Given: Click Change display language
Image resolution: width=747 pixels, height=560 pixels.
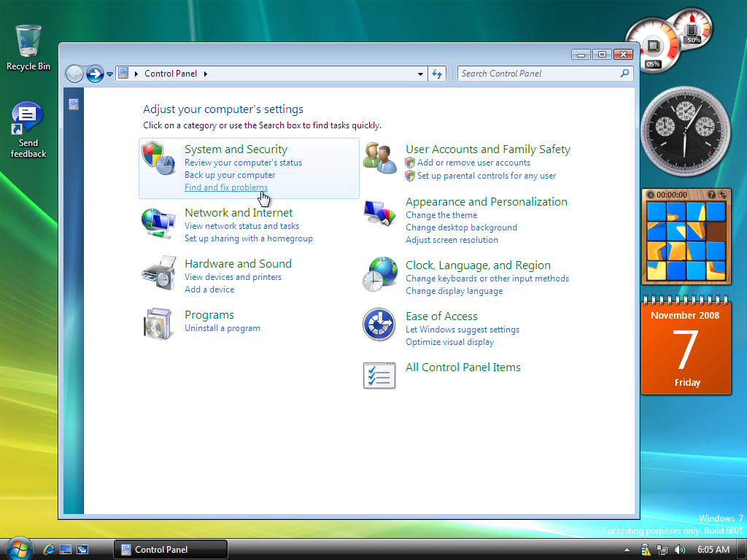Looking at the screenshot, I should [454, 290].
